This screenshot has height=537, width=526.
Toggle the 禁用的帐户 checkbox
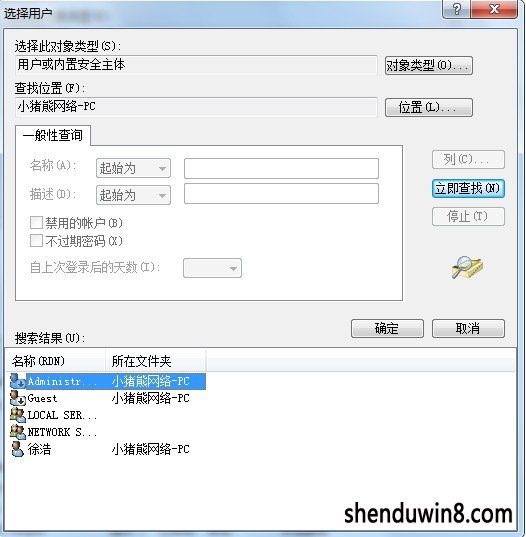click(x=36, y=223)
